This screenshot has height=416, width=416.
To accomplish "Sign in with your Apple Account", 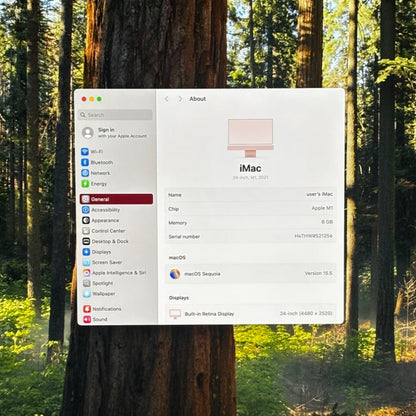I will (x=115, y=133).
